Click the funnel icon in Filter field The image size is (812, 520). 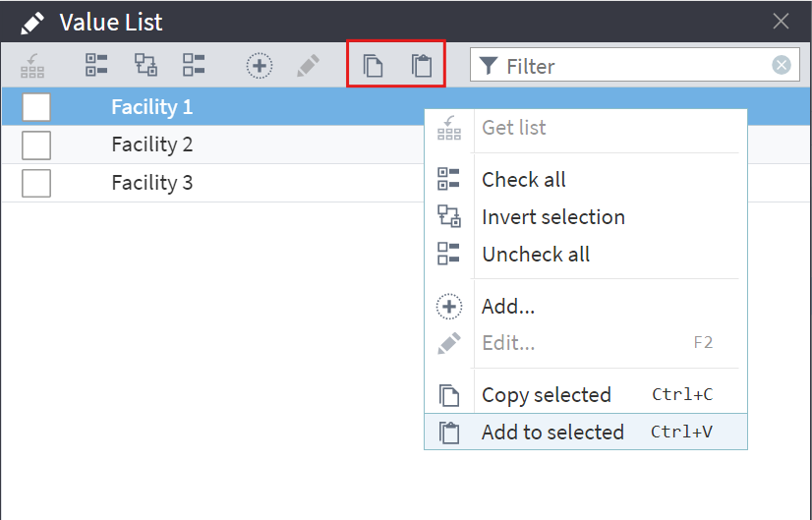coord(489,66)
